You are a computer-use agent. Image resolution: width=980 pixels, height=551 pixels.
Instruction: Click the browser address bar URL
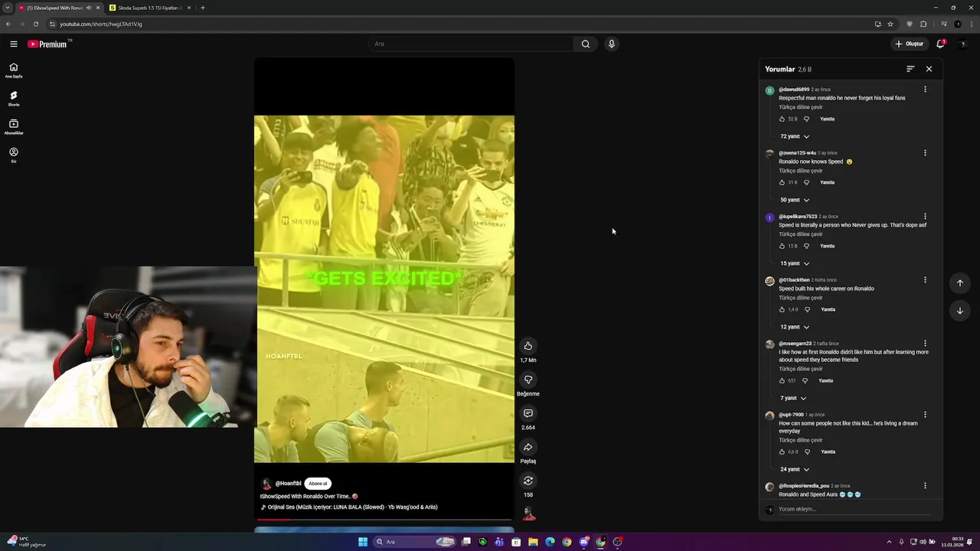(x=101, y=24)
